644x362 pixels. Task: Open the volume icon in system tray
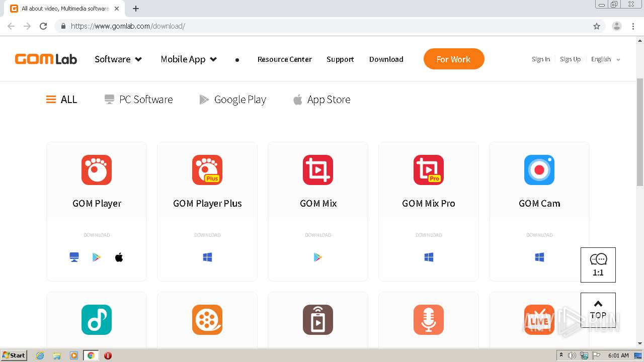(572, 355)
